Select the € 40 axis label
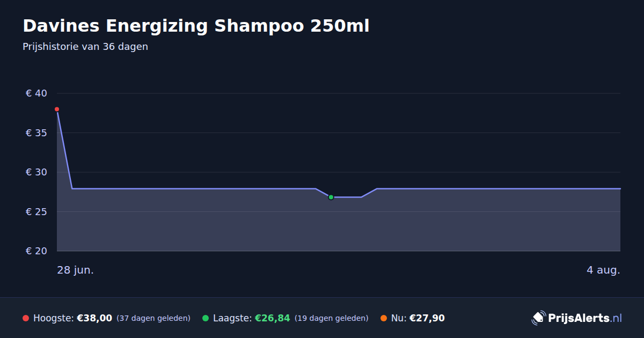 tap(36, 93)
